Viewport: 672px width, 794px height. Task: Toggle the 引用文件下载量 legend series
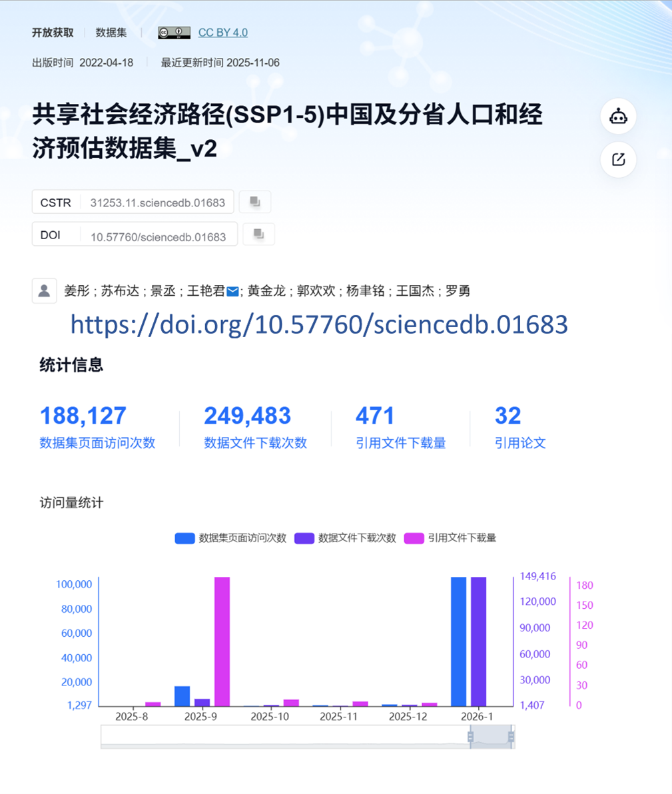click(450, 538)
